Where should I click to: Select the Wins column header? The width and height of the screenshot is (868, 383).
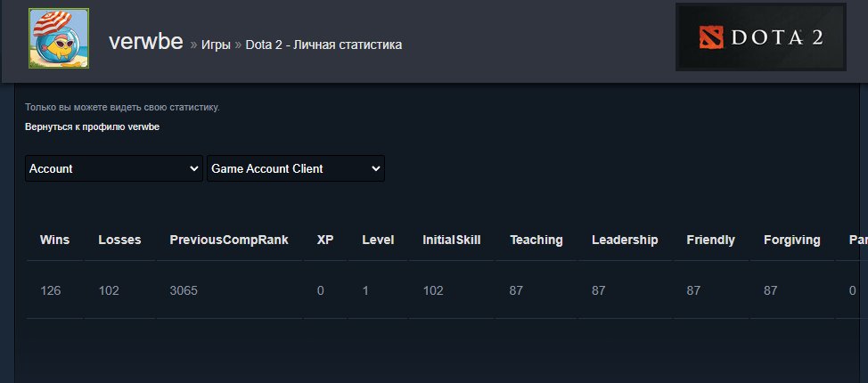[54, 240]
